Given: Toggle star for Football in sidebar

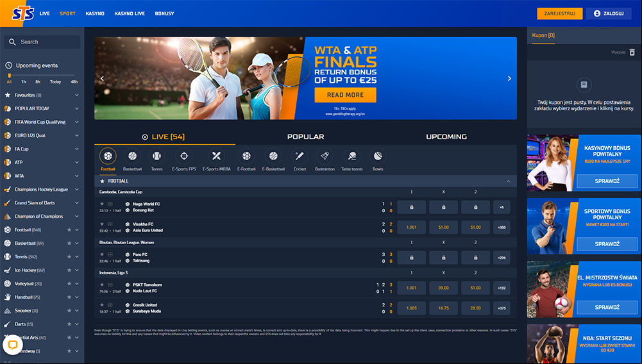Looking at the screenshot, I should coord(69,230).
